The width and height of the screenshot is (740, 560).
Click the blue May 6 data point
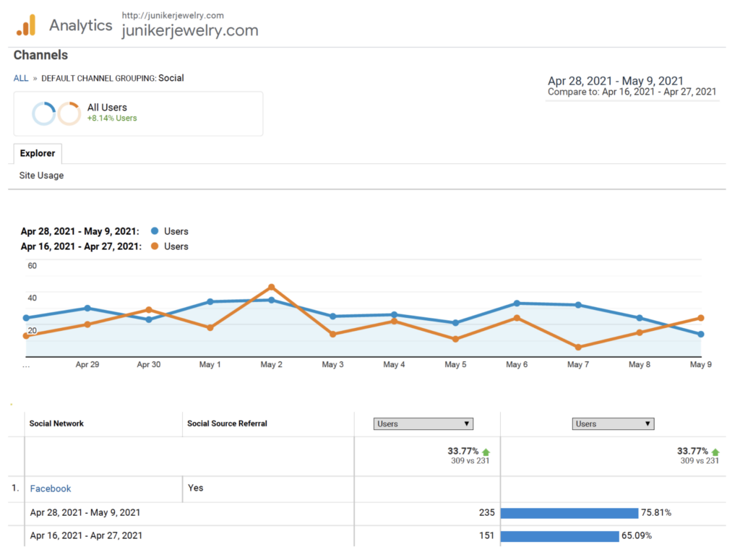517,303
